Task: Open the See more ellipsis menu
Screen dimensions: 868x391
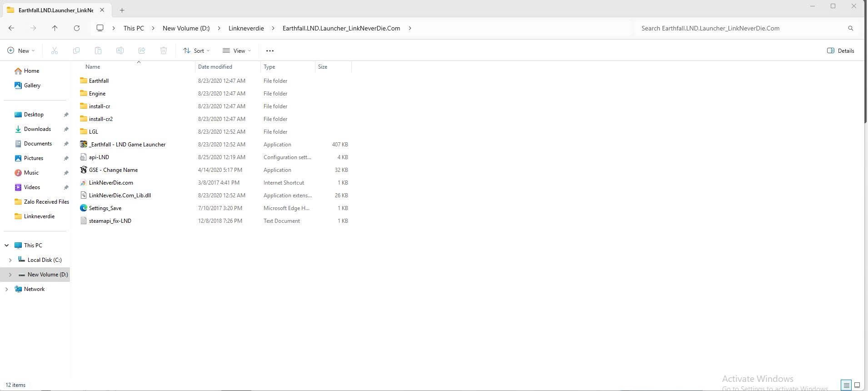Action: click(x=269, y=51)
